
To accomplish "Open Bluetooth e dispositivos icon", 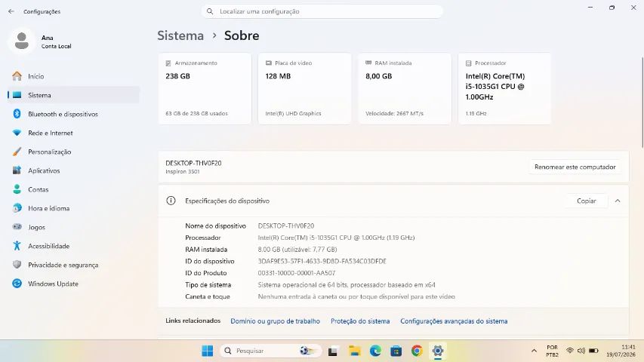I will tap(17, 114).
